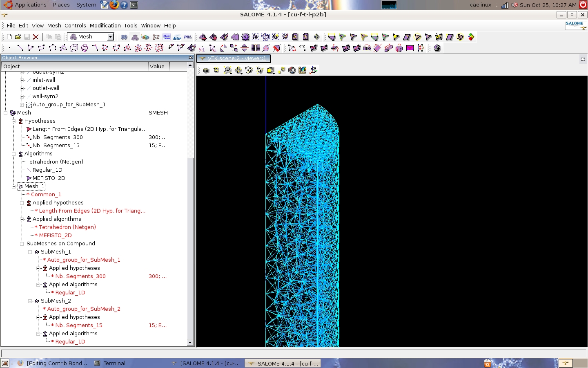The width and height of the screenshot is (588, 368).
Task: Click the Add Node point icon
Action: [9, 48]
